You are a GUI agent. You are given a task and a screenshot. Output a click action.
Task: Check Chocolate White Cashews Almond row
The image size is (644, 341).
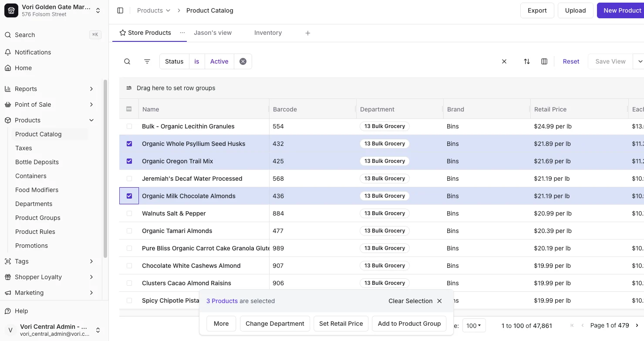[129, 266]
